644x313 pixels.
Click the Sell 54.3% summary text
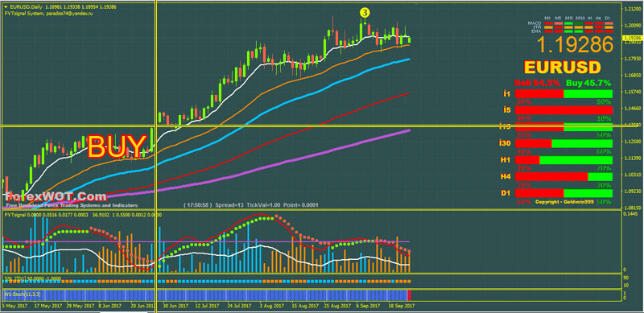[537, 83]
